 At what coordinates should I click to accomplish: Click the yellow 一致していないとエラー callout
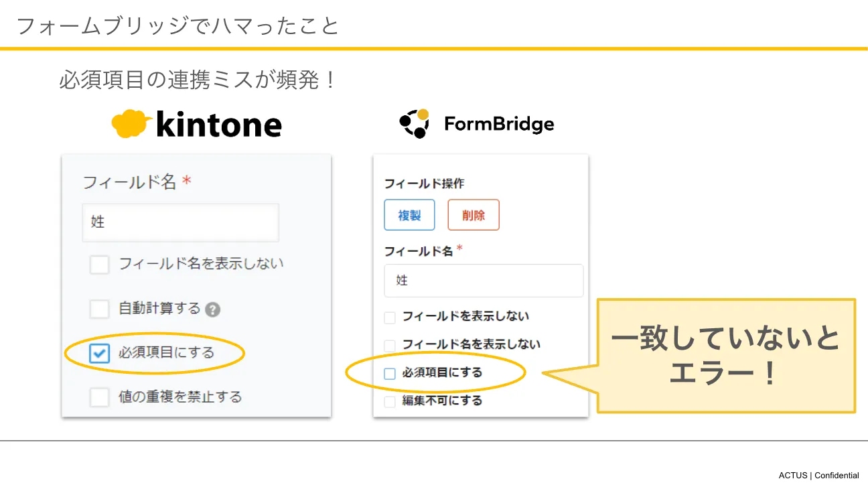coord(726,355)
